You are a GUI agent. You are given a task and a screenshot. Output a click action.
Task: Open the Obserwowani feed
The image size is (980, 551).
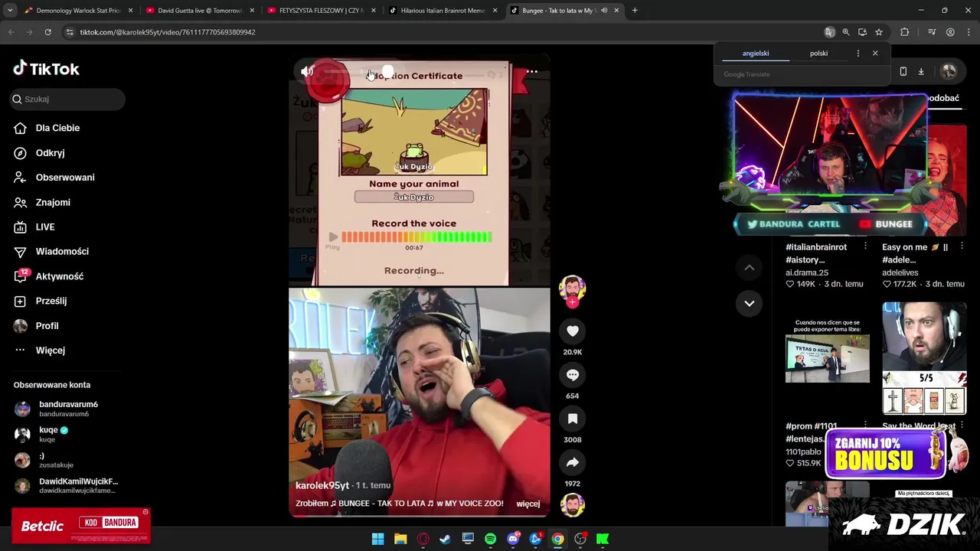(x=65, y=178)
